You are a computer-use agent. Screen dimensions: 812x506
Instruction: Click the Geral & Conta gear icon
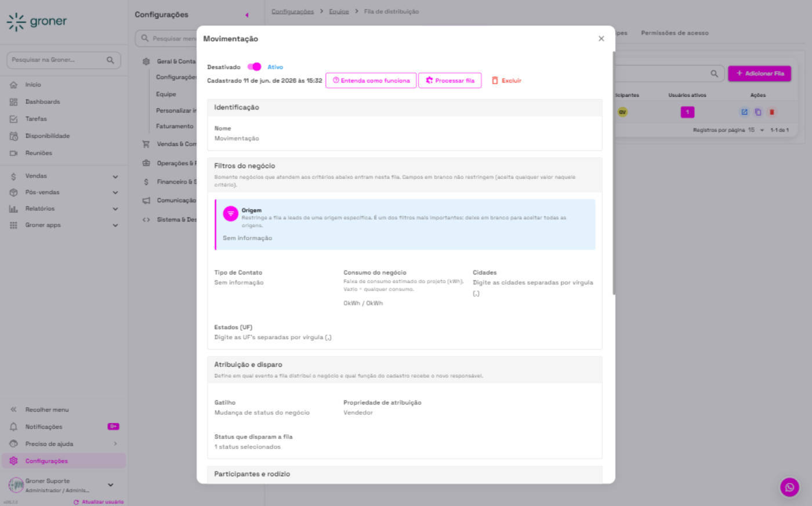click(146, 62)
